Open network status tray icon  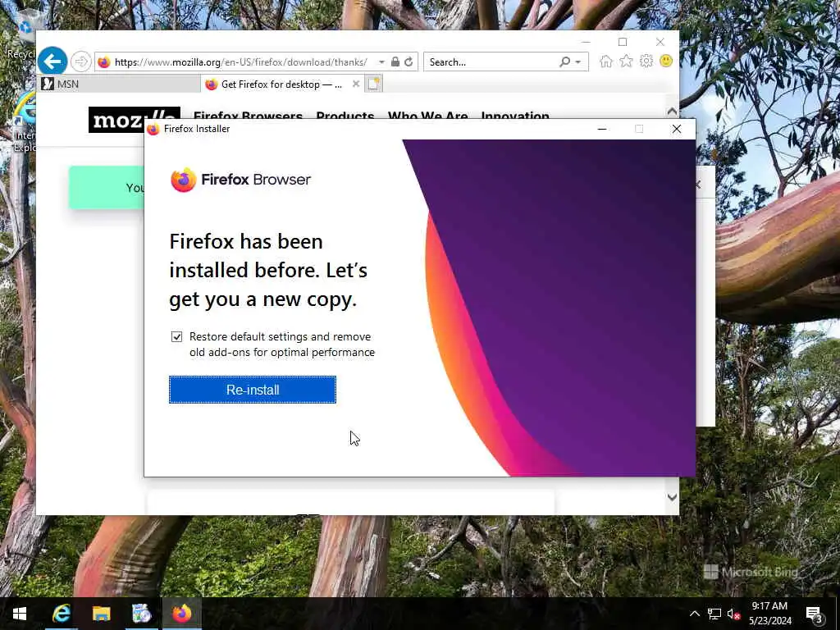tap(714, 614)
